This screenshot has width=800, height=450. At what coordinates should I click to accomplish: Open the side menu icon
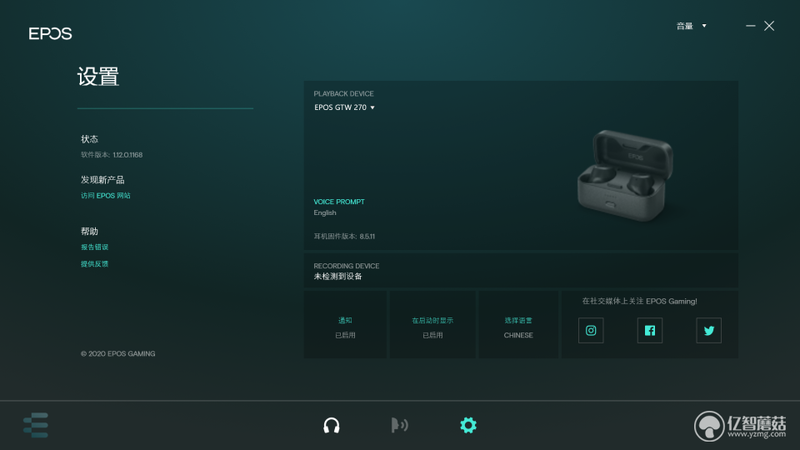click(x=36, y=425)
